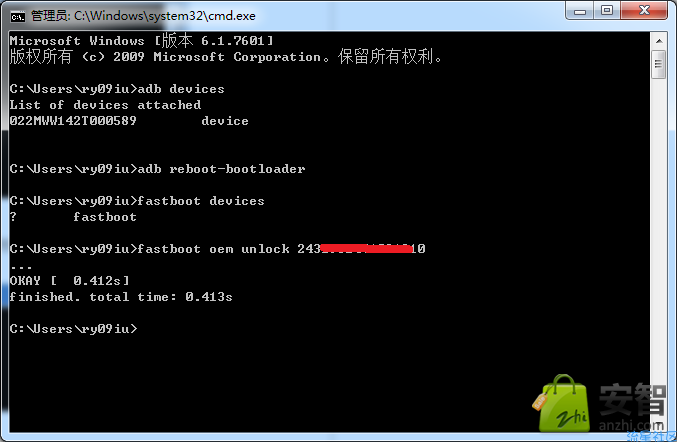Click the 'List of devices attached' line
The height and width of the screenshot is (442, 677).
coord(105,105)
